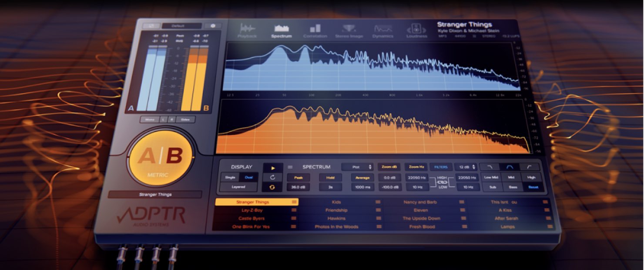Open the Default preset field
This screenshot has height=270, width=644.
coord(181,26)
